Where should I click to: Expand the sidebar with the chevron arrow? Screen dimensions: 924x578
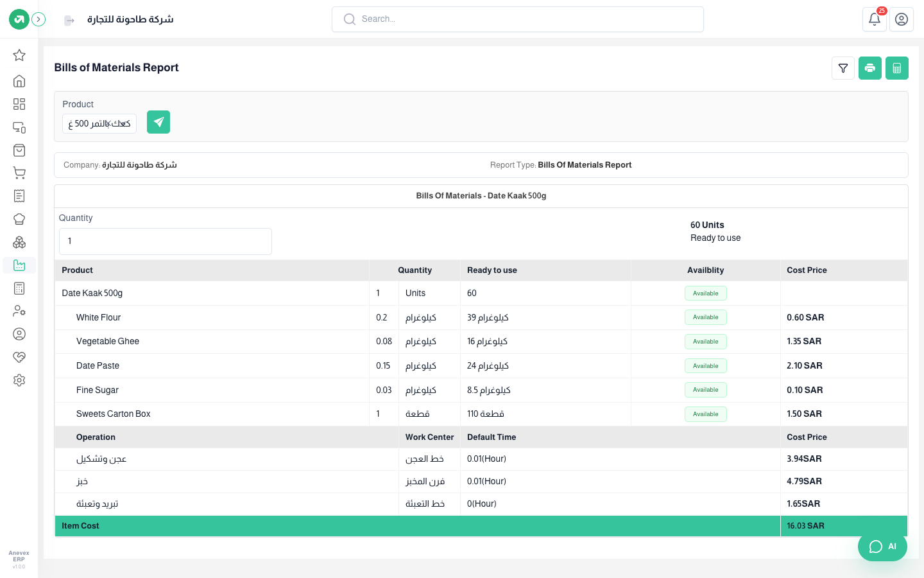(38, 19)
